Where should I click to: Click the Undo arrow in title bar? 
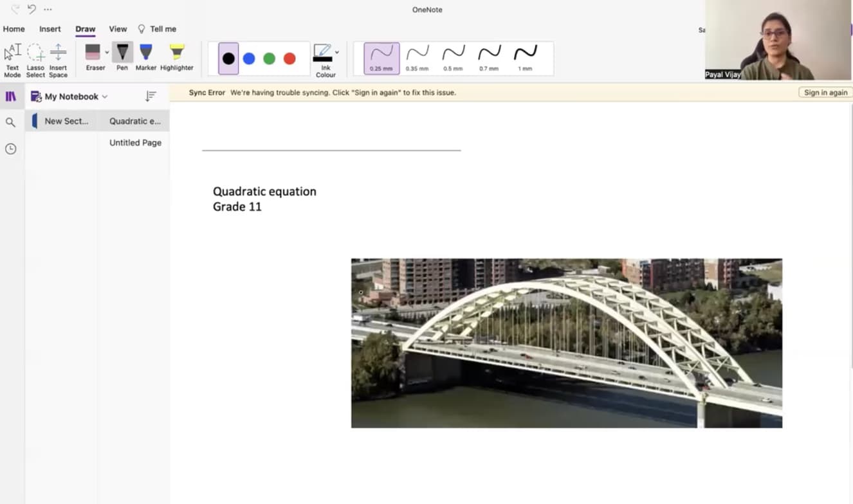click(32, 9)
